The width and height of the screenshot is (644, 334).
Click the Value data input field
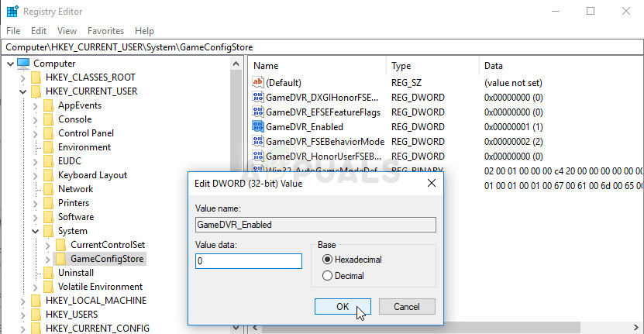tap(249, 261)
